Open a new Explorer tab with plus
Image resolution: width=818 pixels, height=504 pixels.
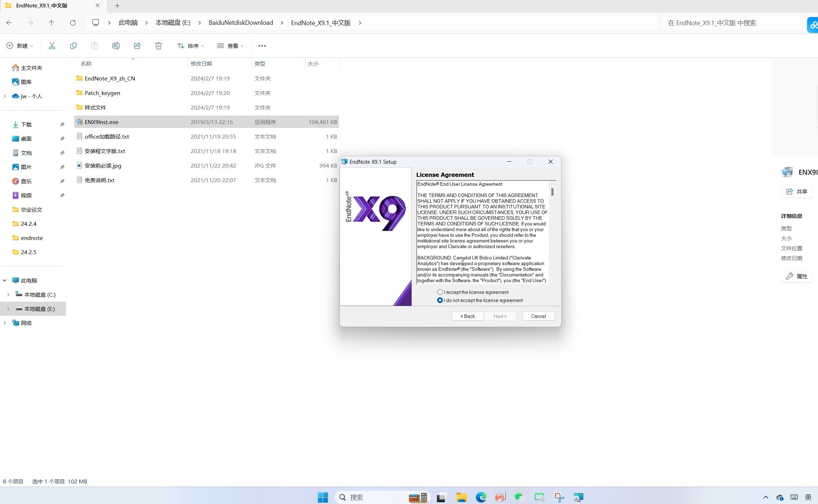[x=117, y=6]
